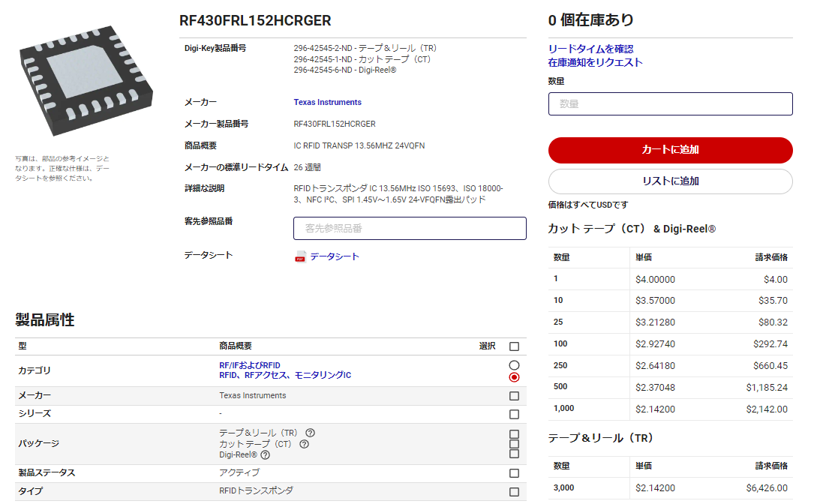Check the メーカー Texas Instruments checkbox
814x504 pixels.
(x=514, y=396)
